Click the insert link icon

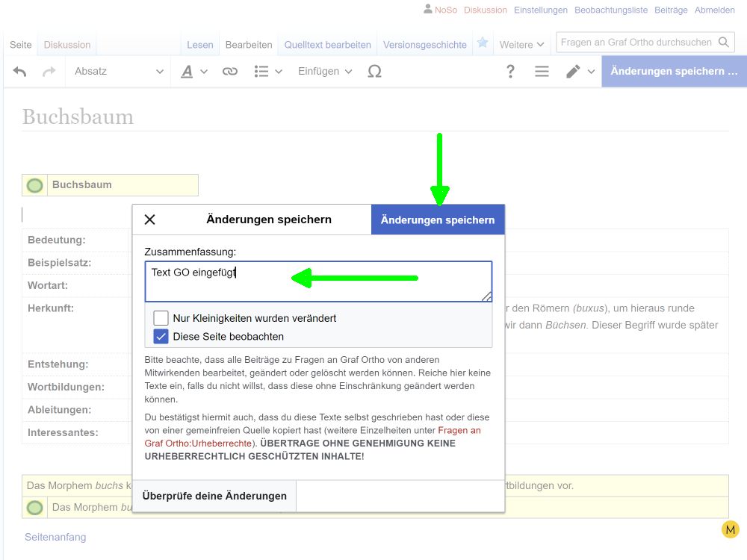(230, 72)
